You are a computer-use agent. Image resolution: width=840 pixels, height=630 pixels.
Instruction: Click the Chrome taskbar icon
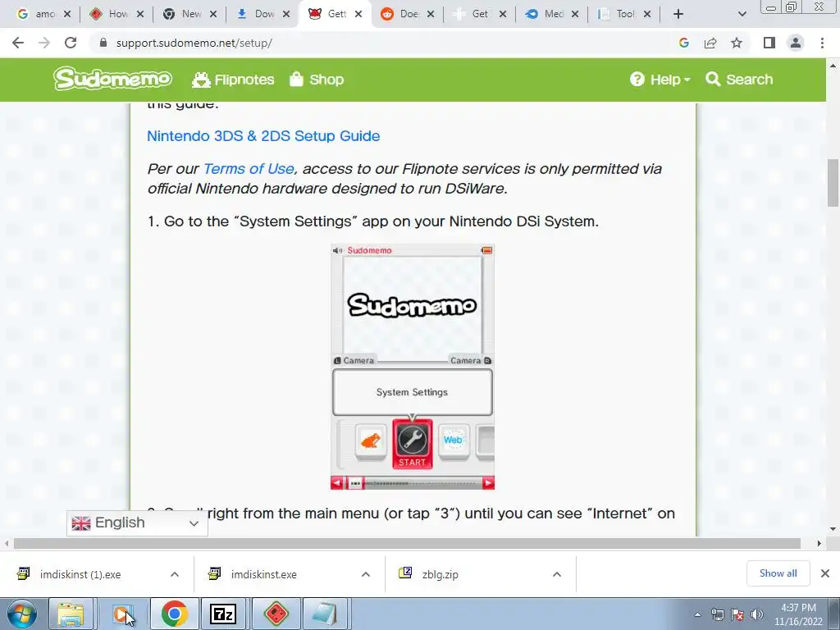coord(175,614)
